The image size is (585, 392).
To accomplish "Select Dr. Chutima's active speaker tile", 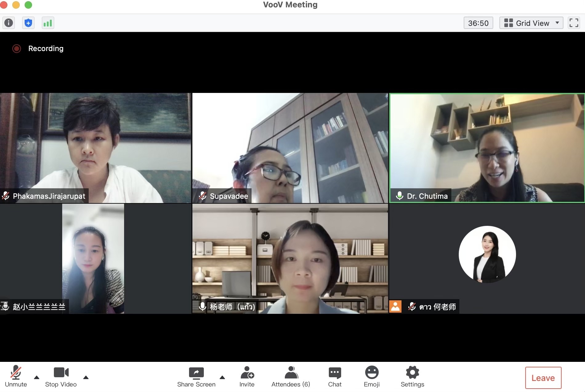I will [x=487, y=148].
